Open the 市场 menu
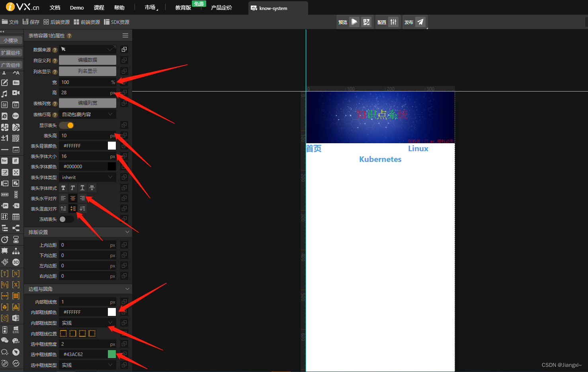This screenshot has height=372, width=588. tap(150, 8)
